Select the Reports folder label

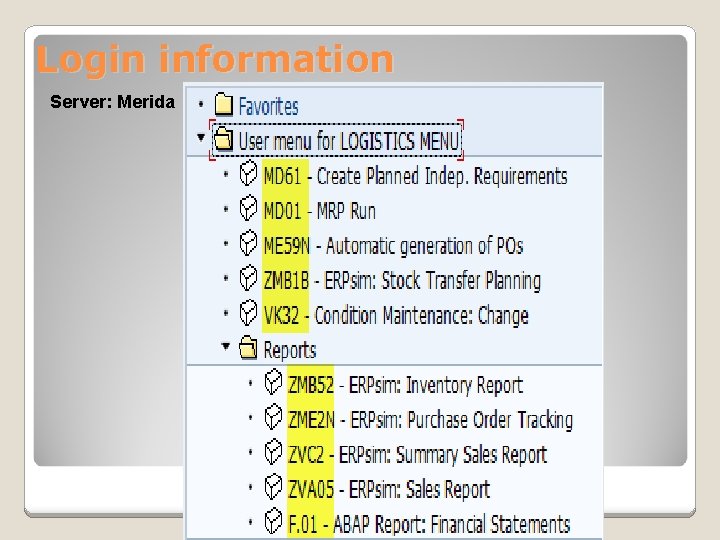[x=290, y=350]
